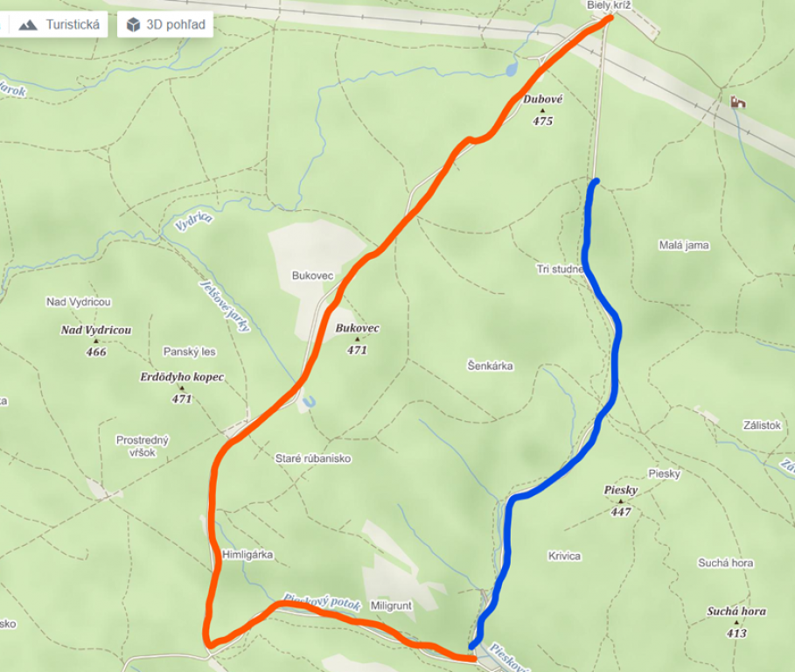This screenshot has height=672, width=795.
Task: Click the Suchá hora 413 peak marker
Action: point(736,622)
